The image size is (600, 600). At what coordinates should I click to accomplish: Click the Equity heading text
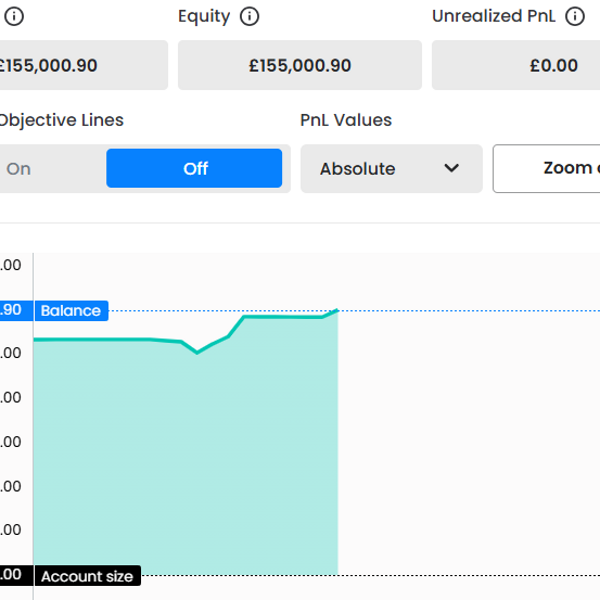pyautogui.click(x=204, y=16)
